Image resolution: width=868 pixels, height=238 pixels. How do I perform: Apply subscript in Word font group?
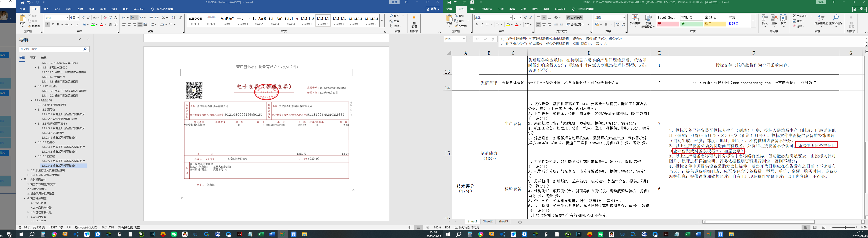coord(72,25)
